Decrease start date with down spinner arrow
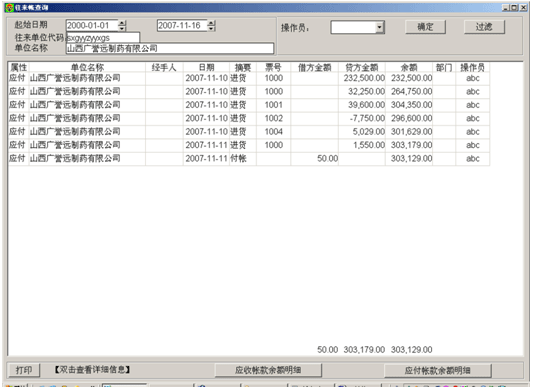This screenshot has height=389, width=534. [x=122, y=28]
